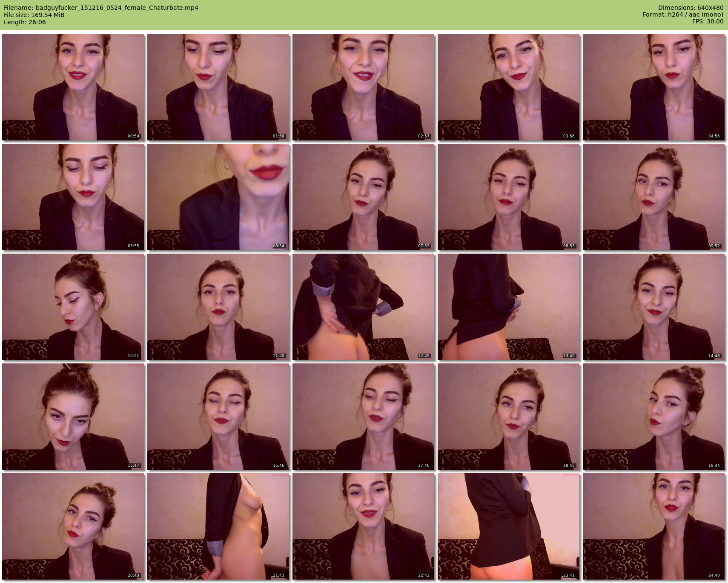728x583 pixels.
Task: Select the frame thumbnail at 19:44
Action: tap(654, 417)
